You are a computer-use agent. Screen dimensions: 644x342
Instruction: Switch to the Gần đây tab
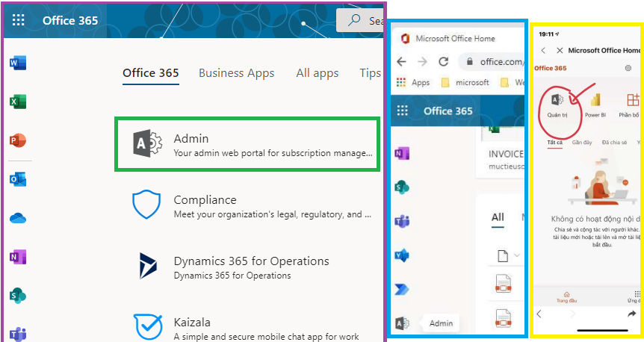pos(582,143)
